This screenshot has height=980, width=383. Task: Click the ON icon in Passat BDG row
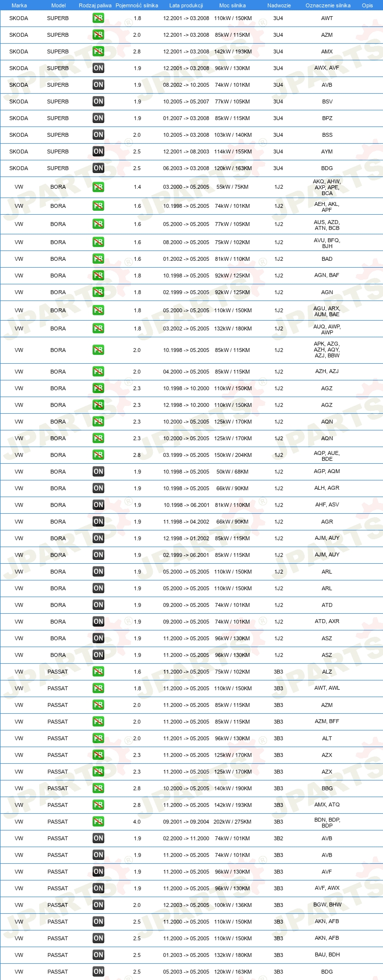point(98,972)
